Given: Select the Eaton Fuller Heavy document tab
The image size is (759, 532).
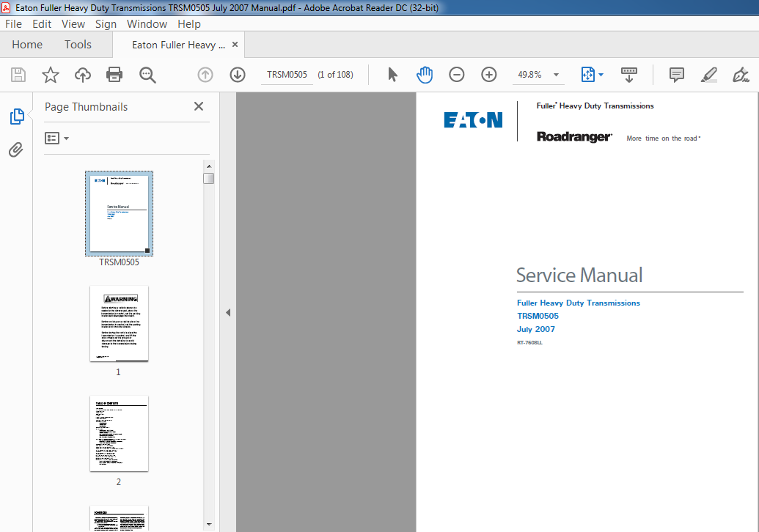Looking at the screenshot, I should coord(178,45).
